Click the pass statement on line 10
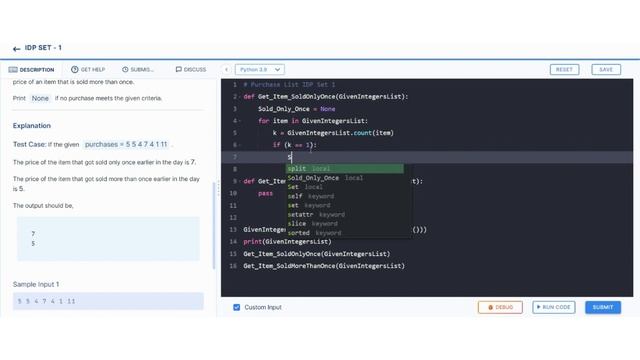Viewport: 640px width, 360px height. (265, 193)
